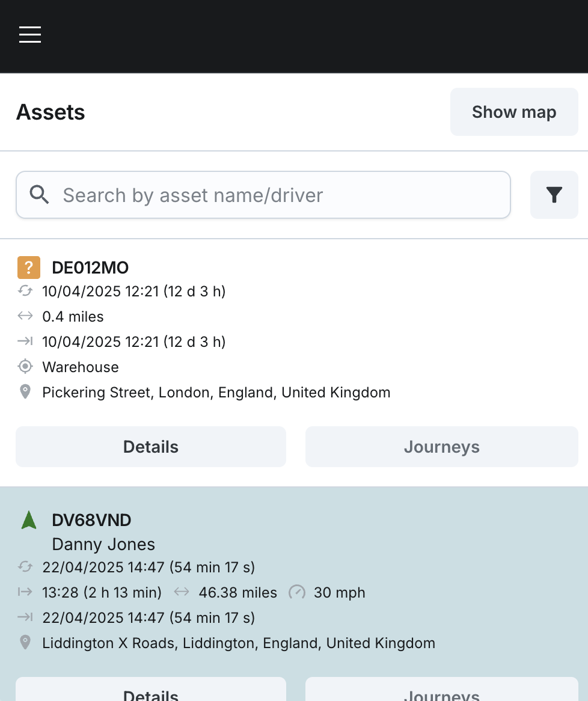Click the location pin beside Pickering Street
Screen dimensions: 588x701
(25, 393)
